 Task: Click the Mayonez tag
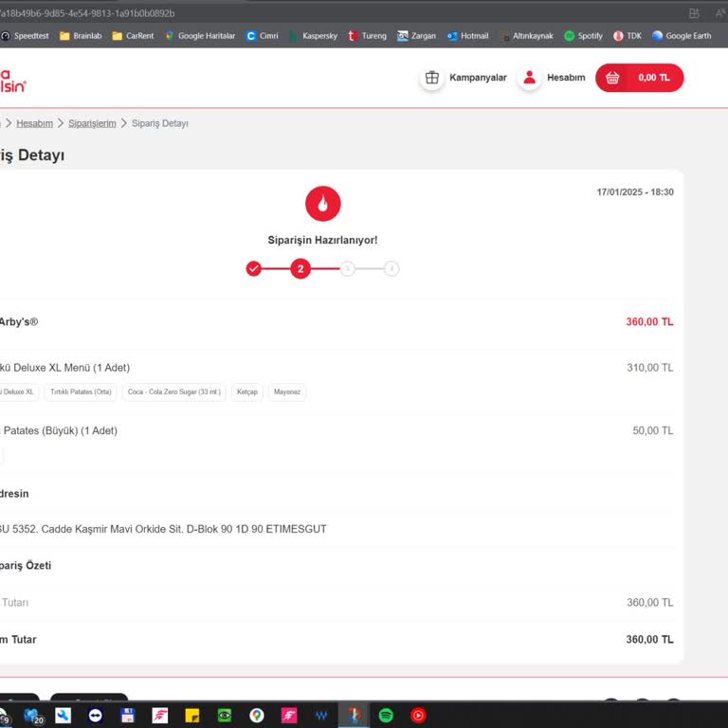287,391
